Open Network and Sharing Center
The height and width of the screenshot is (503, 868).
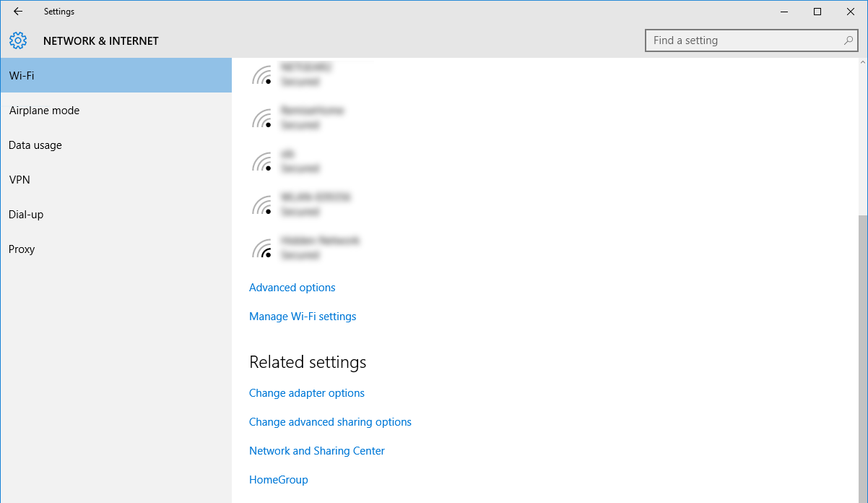316,451
